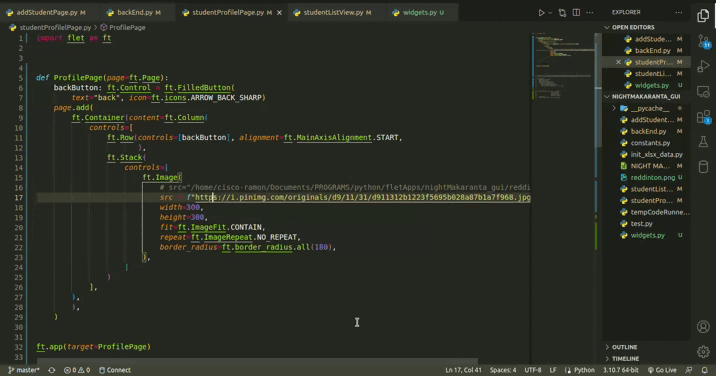Open Explorer panel More Actions ellipsis
The height and width of the screenshot is (376, 716).
[679, 12]
